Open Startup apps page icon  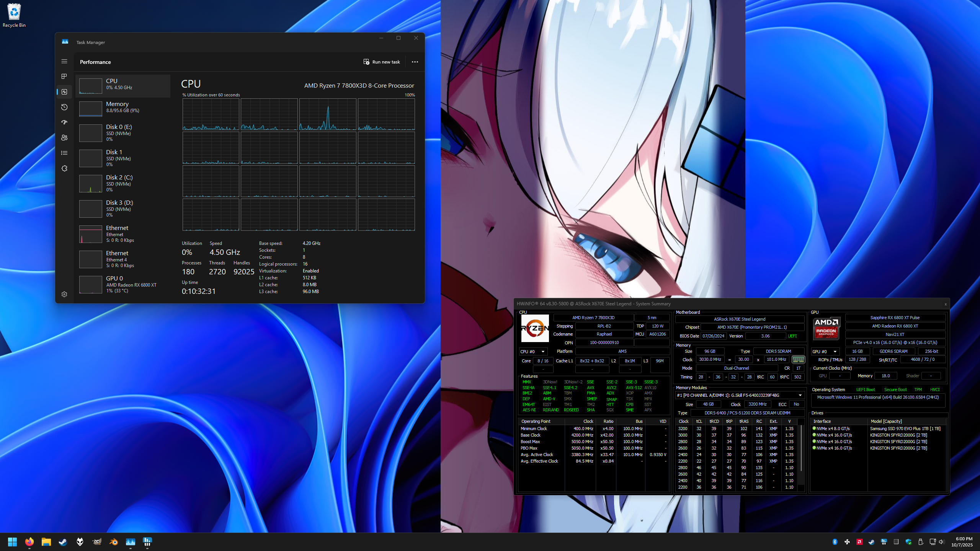click(64, 122)
